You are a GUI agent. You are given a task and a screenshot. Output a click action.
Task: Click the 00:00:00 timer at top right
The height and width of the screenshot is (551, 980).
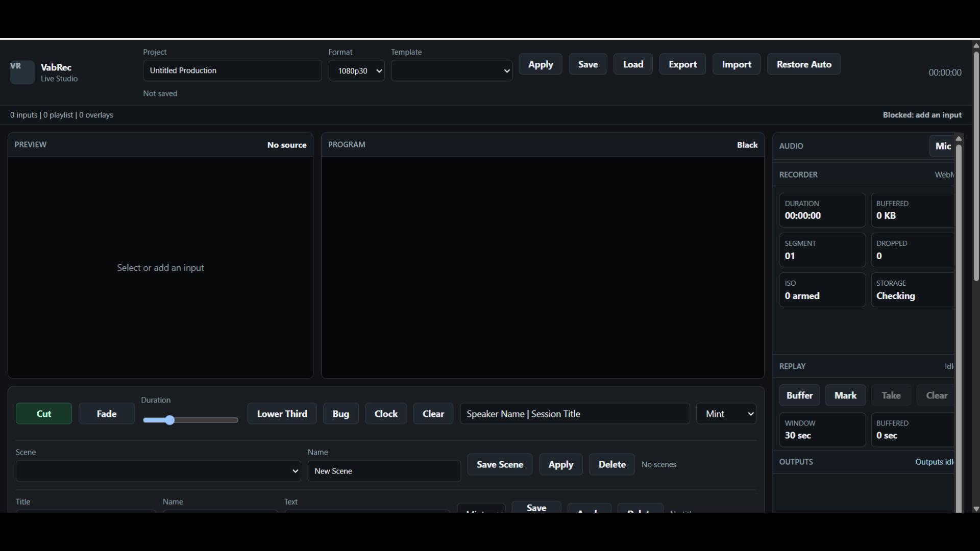click(945, 72)
